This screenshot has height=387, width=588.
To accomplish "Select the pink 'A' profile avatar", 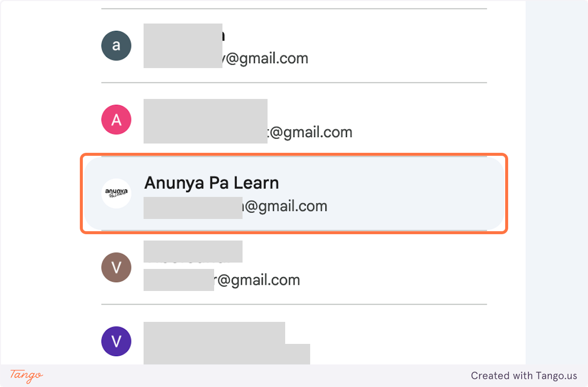I will (x=116, y=120).
